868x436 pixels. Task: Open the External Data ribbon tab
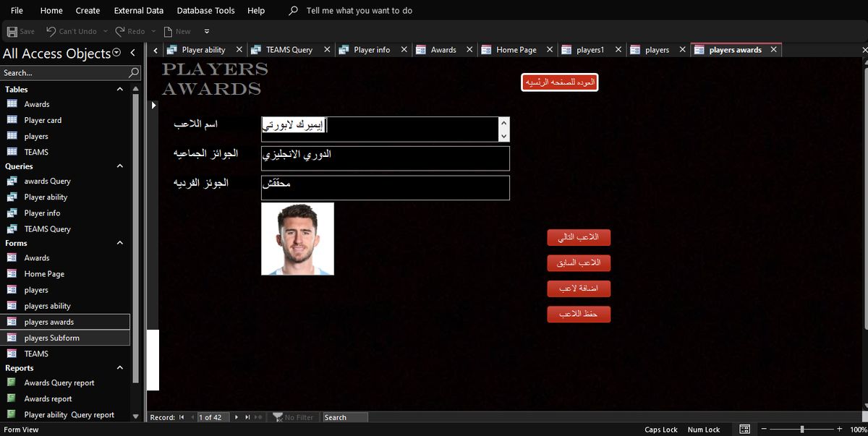tap(139, 11)
